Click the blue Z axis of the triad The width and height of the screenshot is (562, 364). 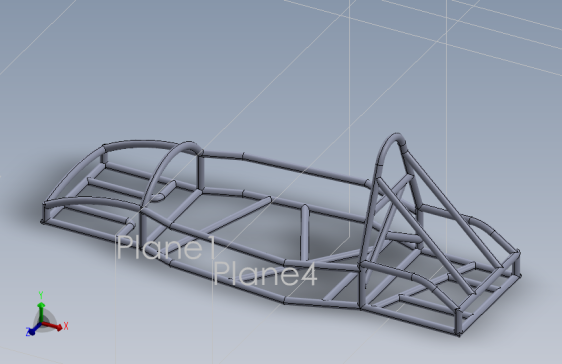(33, 329)
